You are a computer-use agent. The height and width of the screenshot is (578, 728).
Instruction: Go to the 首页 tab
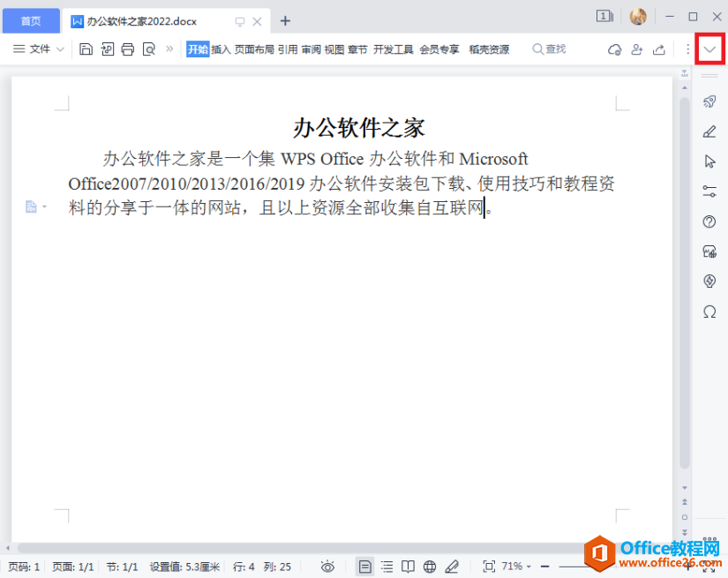click(31, 21)
